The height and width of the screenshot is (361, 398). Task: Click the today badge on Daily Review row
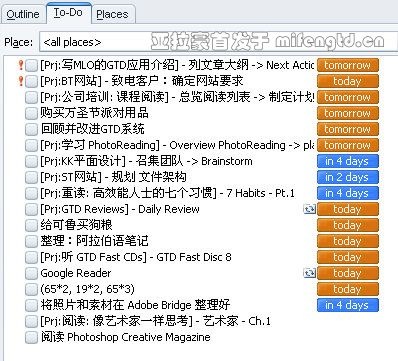[x=348, y=209]
